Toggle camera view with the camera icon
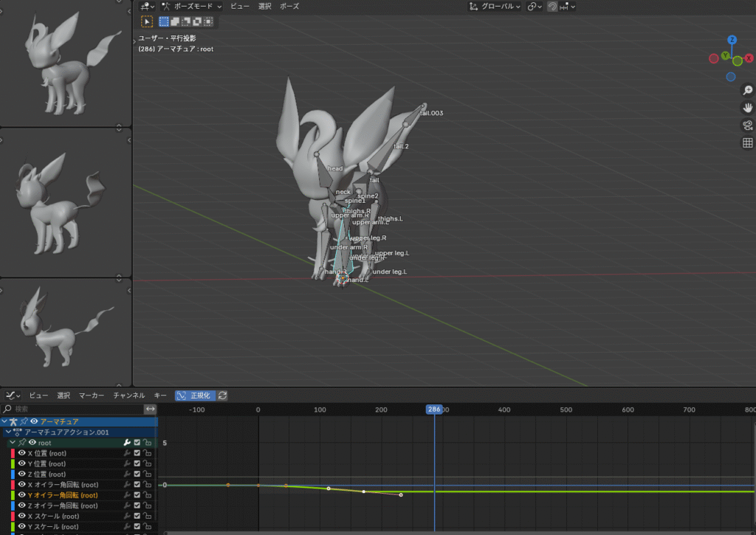 click(747, 125)
